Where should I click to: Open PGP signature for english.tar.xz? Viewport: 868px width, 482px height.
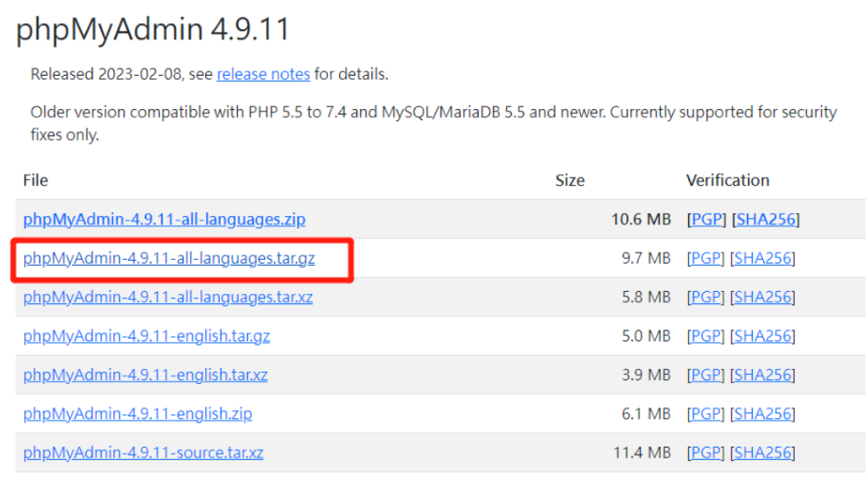click(x=705, y=375)
